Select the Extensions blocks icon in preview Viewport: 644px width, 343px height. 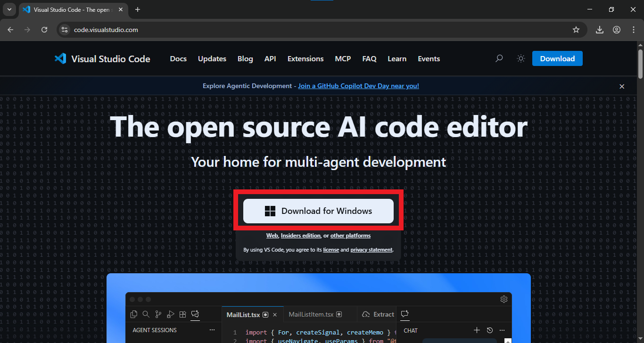(x=183, y=314)
